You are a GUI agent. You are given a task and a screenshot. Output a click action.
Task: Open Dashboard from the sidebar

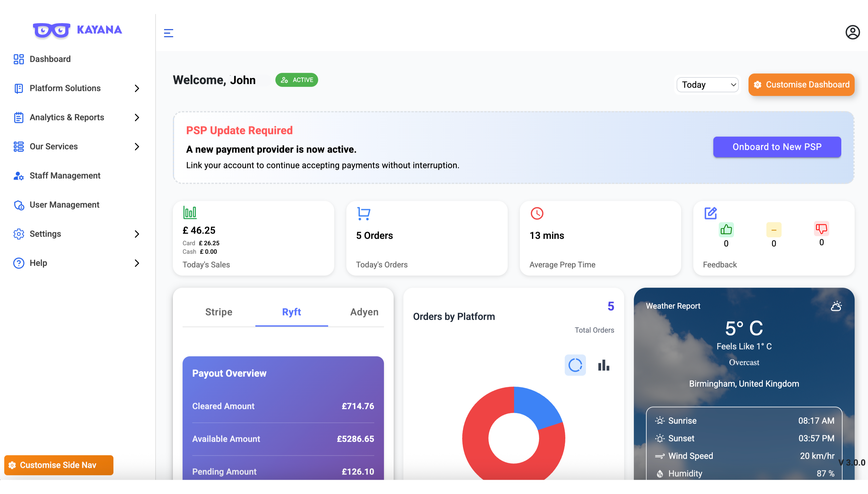pos(50,59)
